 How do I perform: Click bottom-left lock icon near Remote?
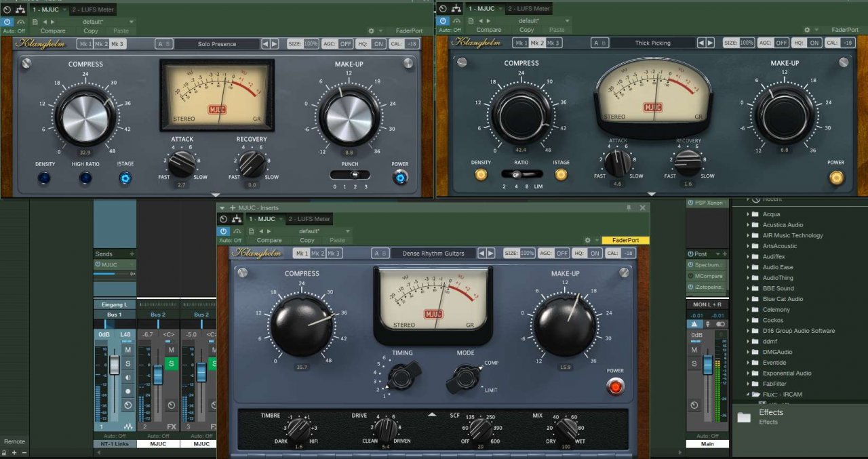[4, 452]
